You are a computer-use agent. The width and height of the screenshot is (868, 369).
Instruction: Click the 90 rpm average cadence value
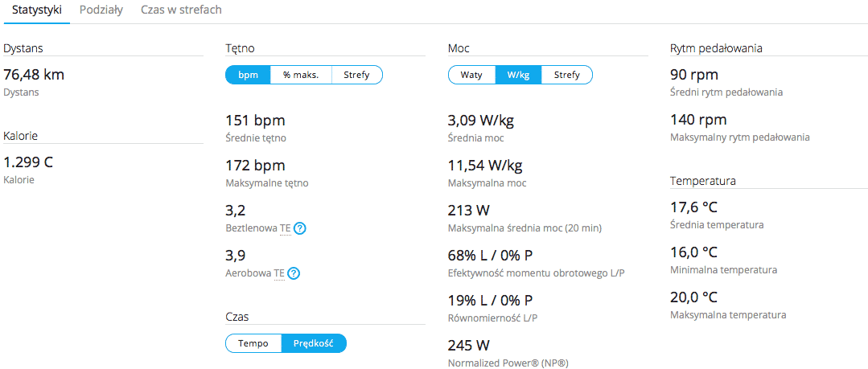pos(693,75)
